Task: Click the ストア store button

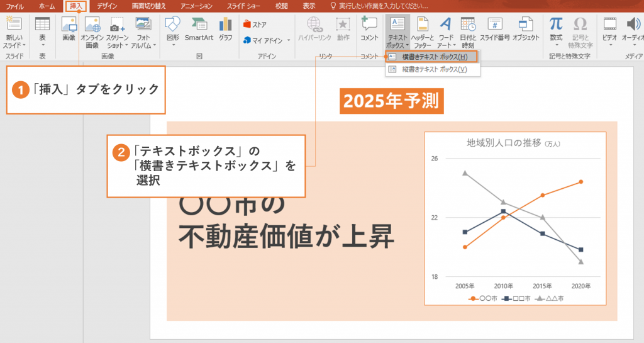Action: pyautogui.click(x=255, y=25)
